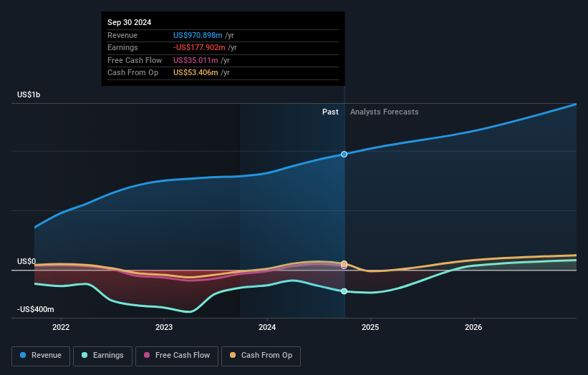Click the US$0 y-axis label
The height and width of the screenshot is (375, 588).
[26, 261]
